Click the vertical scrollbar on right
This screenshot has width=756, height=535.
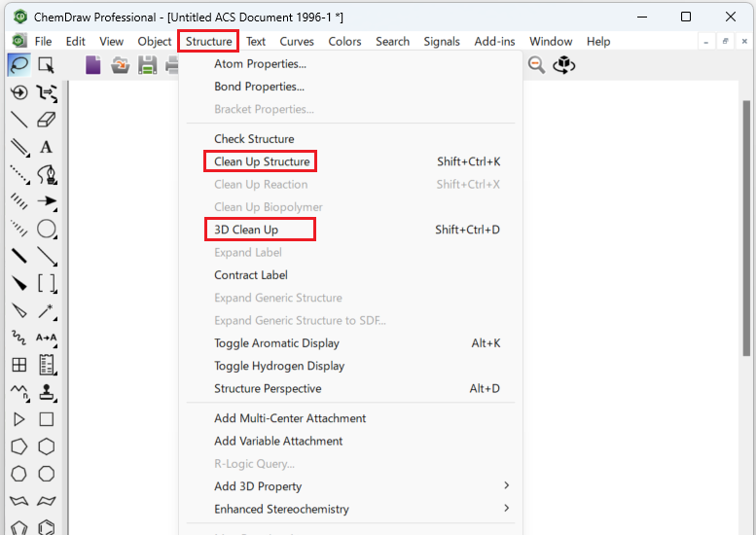746,243
